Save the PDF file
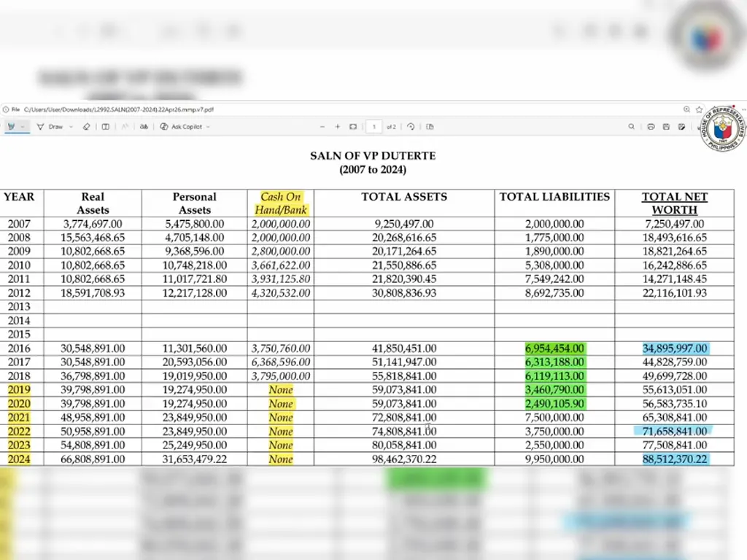 pos(666,127)
